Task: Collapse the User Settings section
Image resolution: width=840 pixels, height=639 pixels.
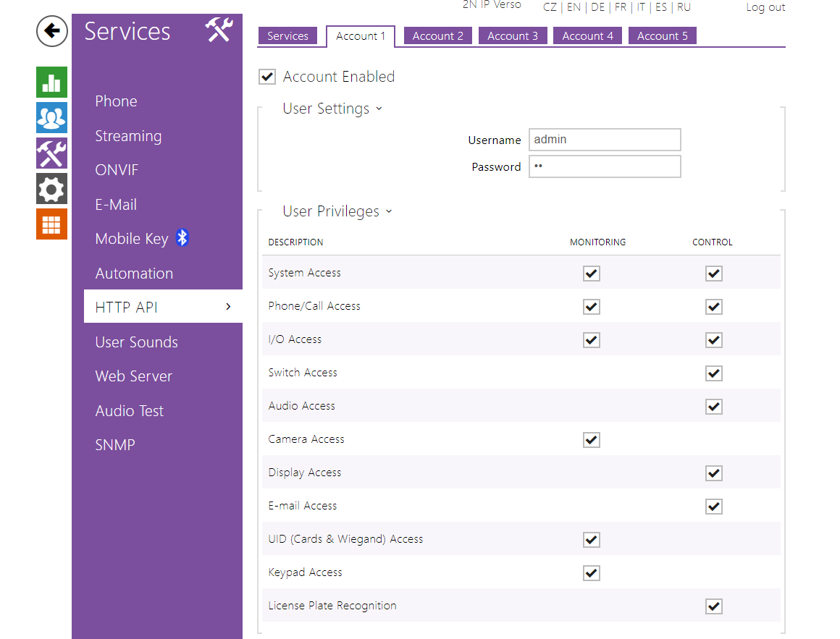Action: pyautogui.click(x=379, y=109)
